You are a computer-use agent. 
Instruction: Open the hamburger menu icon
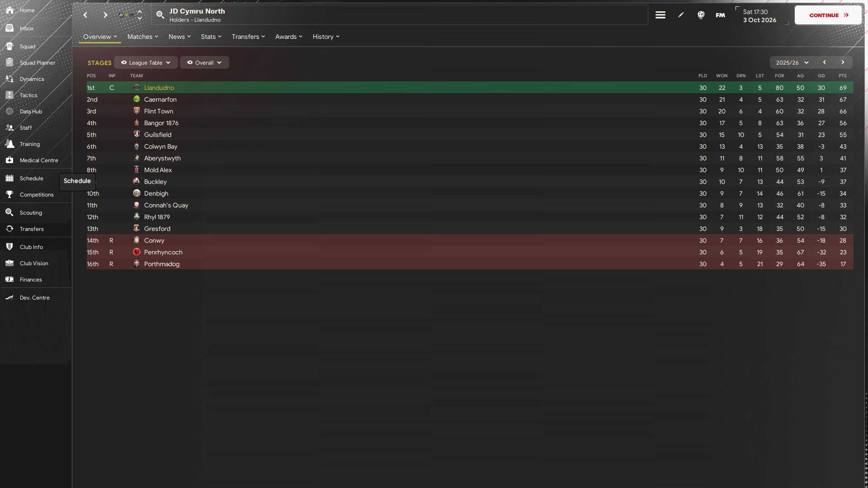660,15
